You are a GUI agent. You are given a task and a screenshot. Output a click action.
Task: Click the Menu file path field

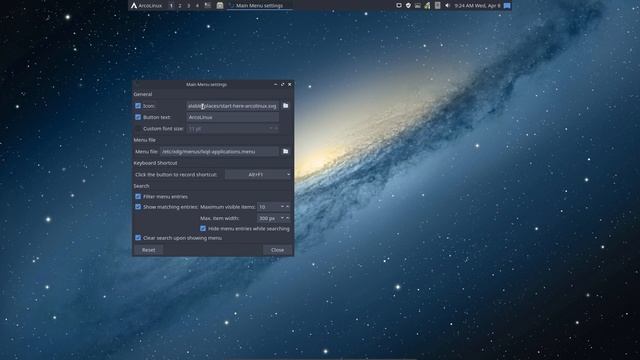[x=219, y=151]
